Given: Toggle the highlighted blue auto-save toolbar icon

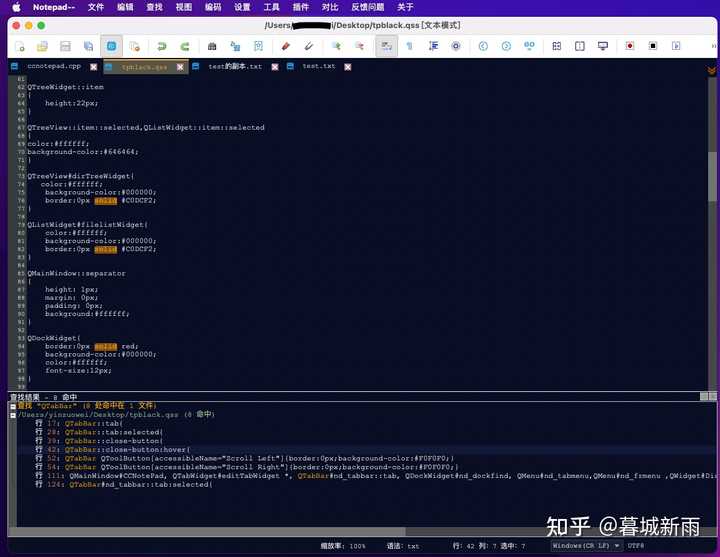Looking at the screenshot, I should (112, 46).
